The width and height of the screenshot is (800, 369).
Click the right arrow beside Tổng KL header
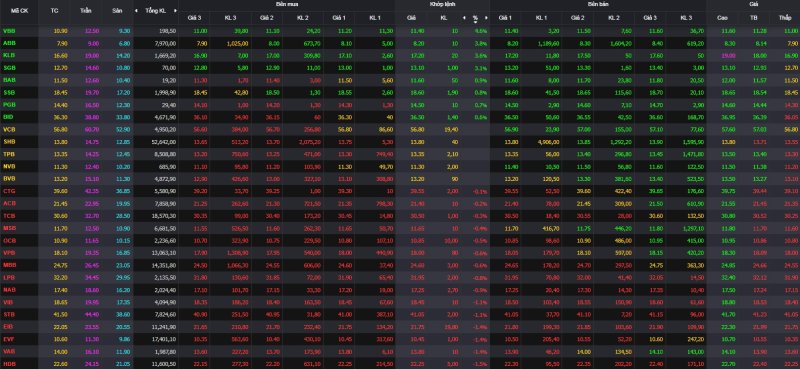(175, 10)
